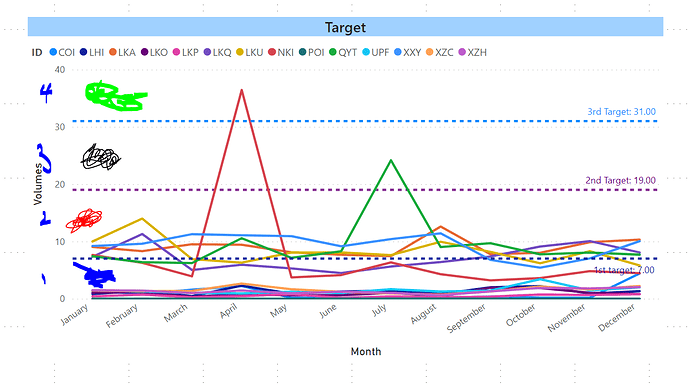
Task: Select the POI legend entry
Action: click(312, 52)
